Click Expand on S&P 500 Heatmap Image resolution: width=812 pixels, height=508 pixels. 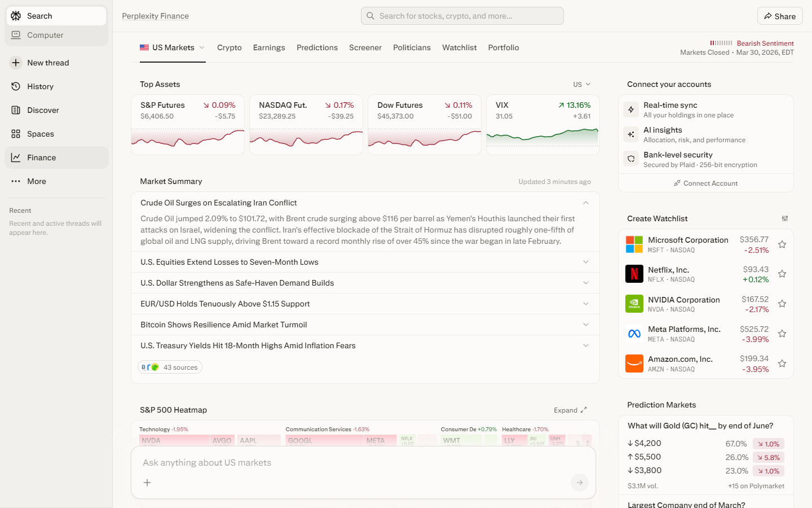(x=570, y=410)
